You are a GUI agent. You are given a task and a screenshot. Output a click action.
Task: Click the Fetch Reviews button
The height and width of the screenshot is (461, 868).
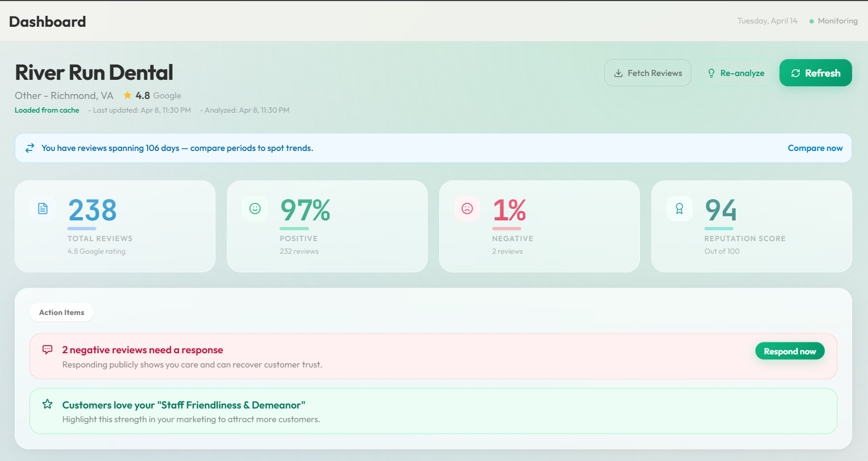pos(648,73)
